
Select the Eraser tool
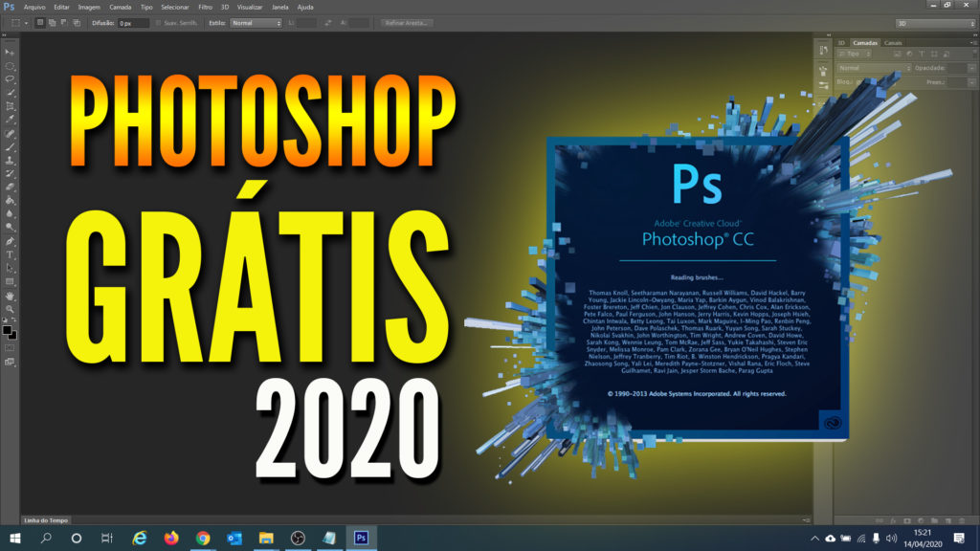10,187
